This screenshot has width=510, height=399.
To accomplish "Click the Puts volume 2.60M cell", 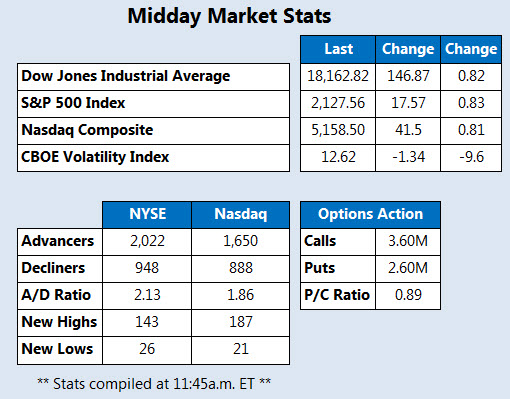I will pos(408,269).
